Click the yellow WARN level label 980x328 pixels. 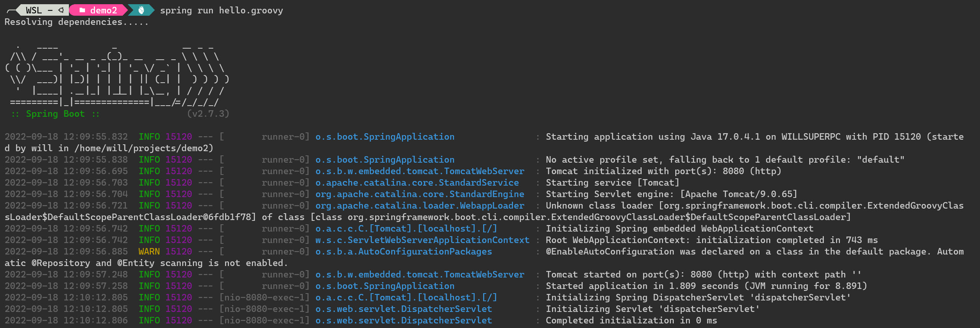point(149,251)
